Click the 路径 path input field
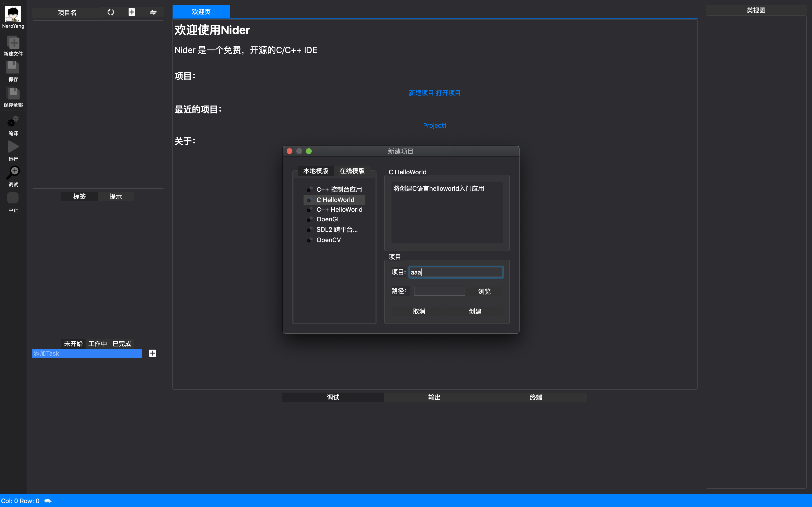Screen dimensions: 812x507 (439, 291)
